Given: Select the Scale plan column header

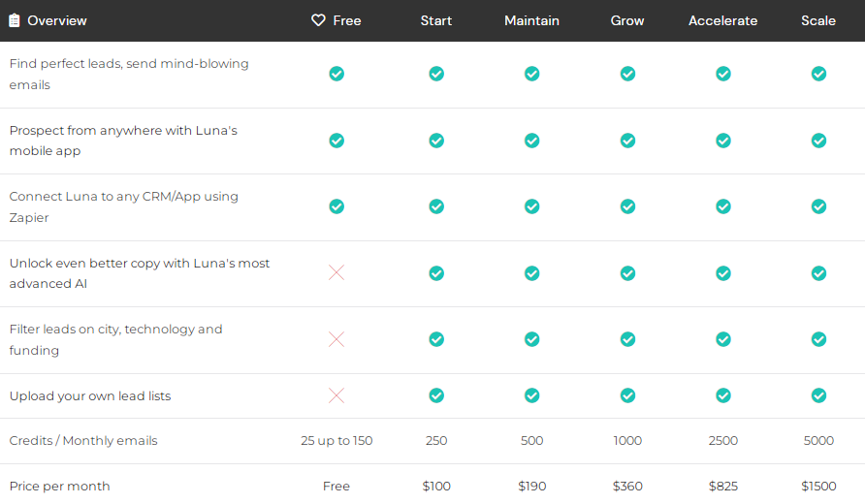Looking at the screenshot, I should [x=818, y=20].
